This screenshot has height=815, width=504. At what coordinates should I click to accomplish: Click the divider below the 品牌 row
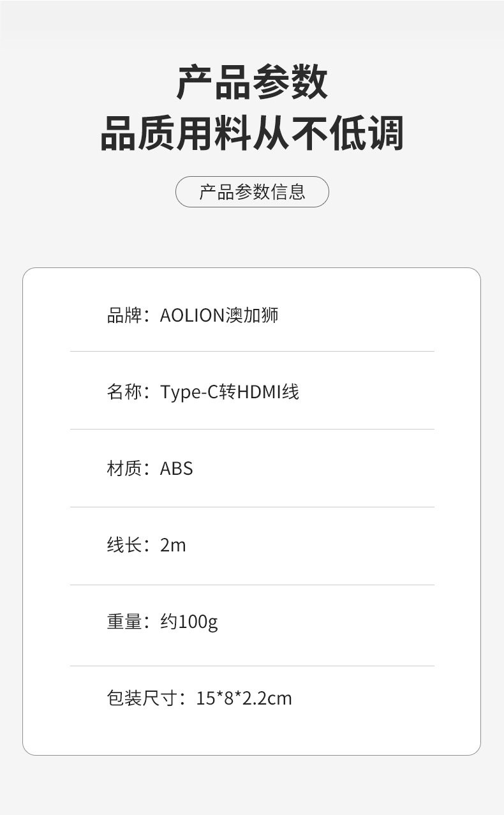[x=252, y=351]
